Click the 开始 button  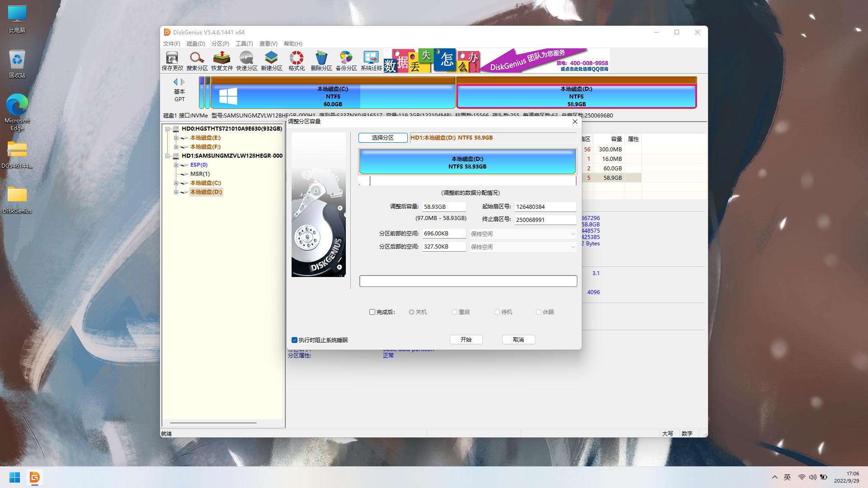(466, 340)
